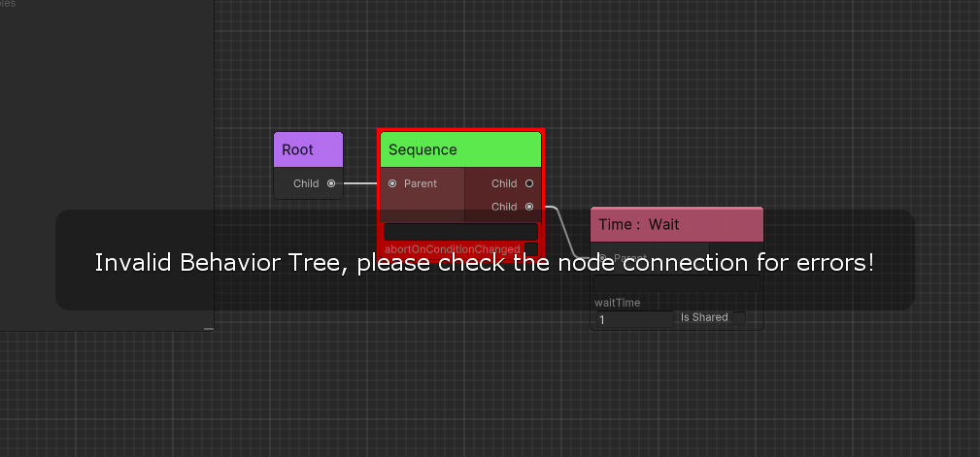Screen dimensions: 980x457
Task: Click the Sequence node's description field
Action: click(460, 232)
